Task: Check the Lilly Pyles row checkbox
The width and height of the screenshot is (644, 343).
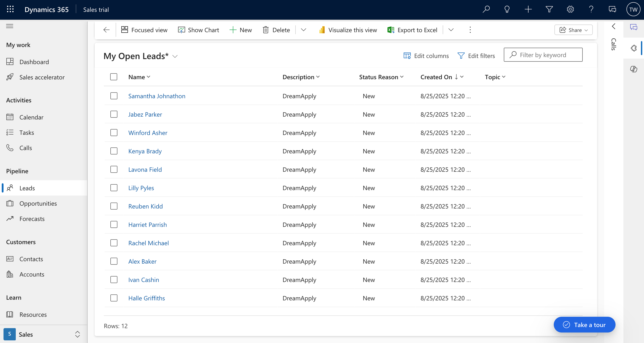Action: coord(114,188)
